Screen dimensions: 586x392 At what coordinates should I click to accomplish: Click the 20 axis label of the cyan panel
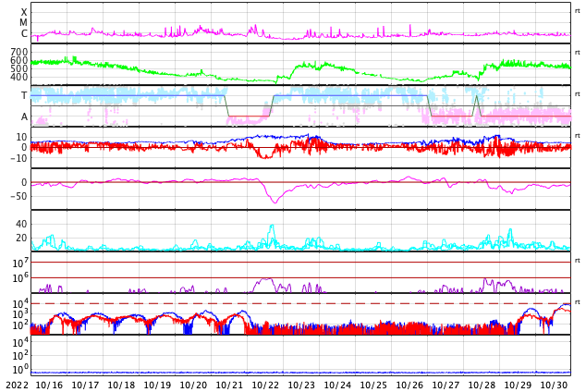[21, 238]
